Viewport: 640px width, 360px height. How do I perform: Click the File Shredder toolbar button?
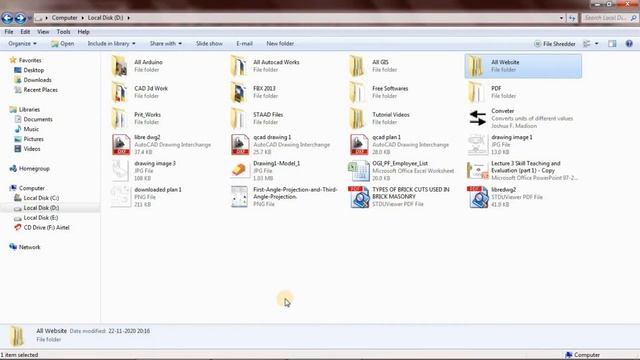(555, 44)
